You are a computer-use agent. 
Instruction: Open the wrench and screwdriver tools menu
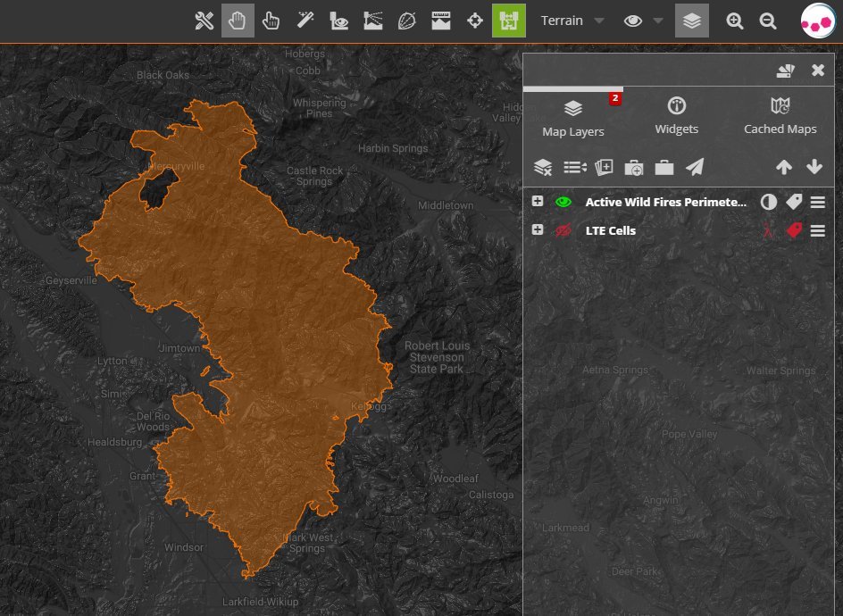[204, 21]
